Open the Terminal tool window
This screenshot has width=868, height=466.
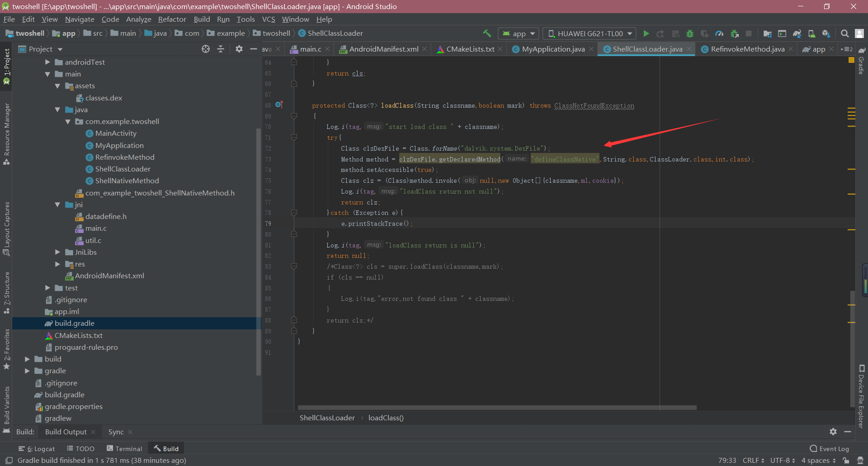[124, 448]
